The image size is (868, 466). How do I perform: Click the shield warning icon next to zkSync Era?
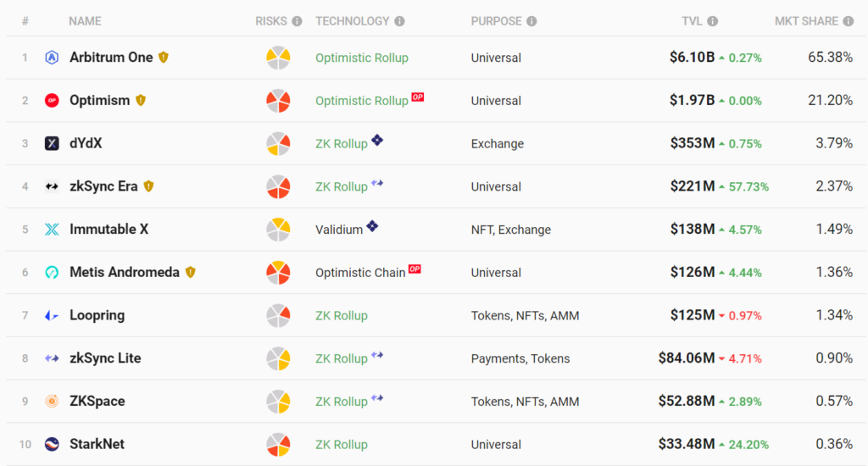point(148,186)
